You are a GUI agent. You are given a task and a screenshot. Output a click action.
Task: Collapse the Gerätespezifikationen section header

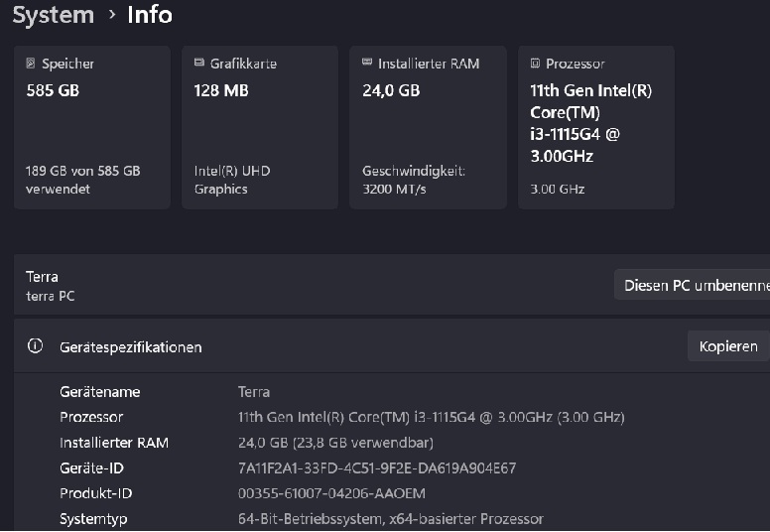pyautogui.click(x=347, y=346)
